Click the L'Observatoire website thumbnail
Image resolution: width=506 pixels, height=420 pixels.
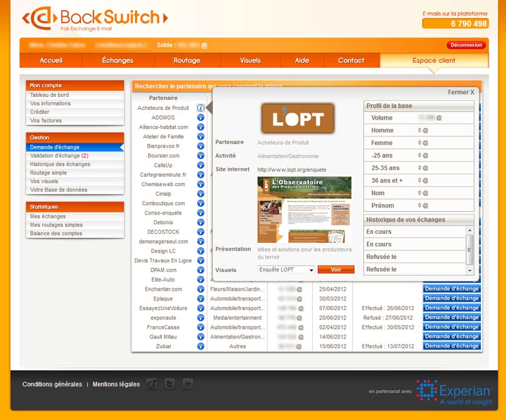tap(304, 210)
